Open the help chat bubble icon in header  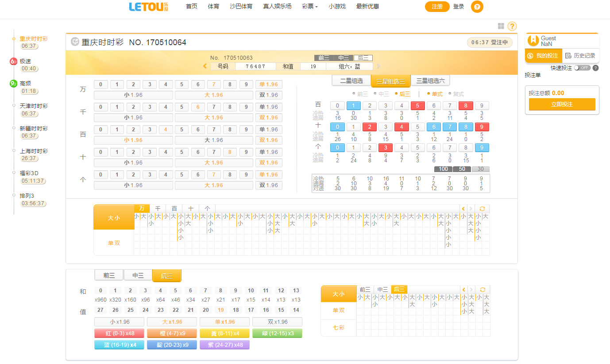pyautogui.click(x=477, y=7)
